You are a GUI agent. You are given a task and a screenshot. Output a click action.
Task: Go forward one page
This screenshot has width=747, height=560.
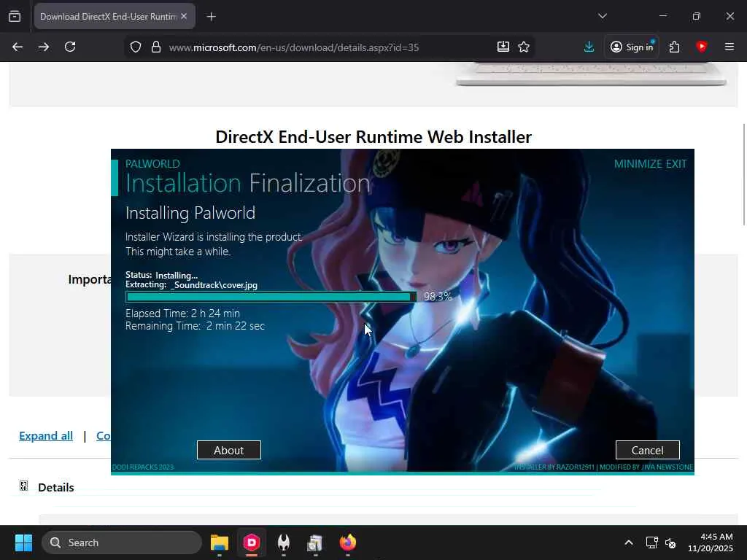coord(43,47)
